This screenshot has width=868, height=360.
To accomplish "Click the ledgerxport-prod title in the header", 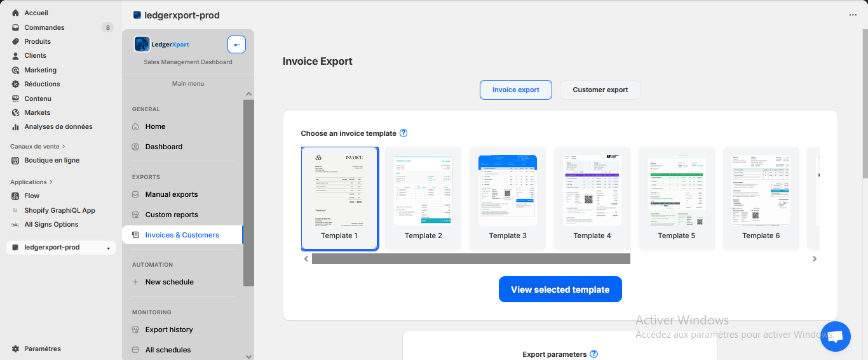I will (182, 15).
